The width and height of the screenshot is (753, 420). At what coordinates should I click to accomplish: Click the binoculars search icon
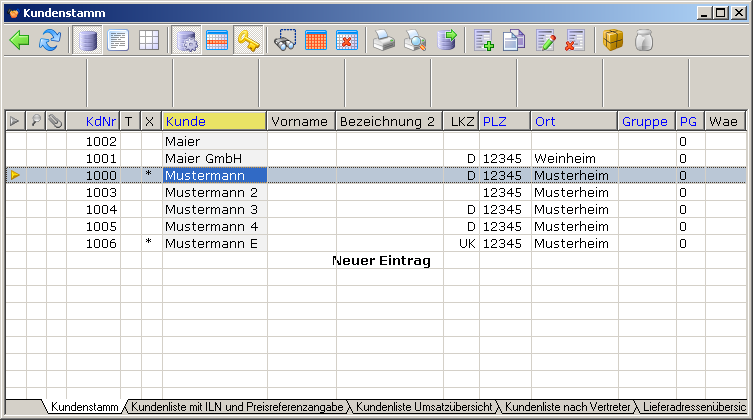(x=286, y=41)
